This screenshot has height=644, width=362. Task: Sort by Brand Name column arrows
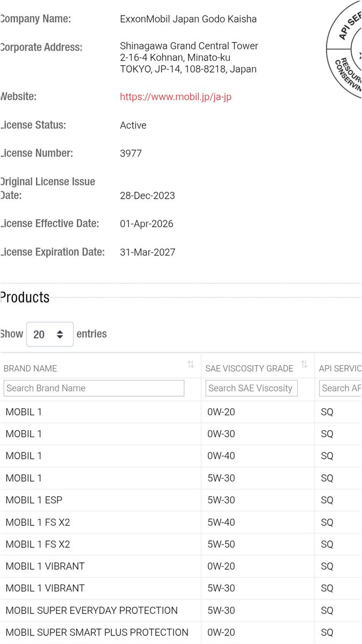click(191, 364)
